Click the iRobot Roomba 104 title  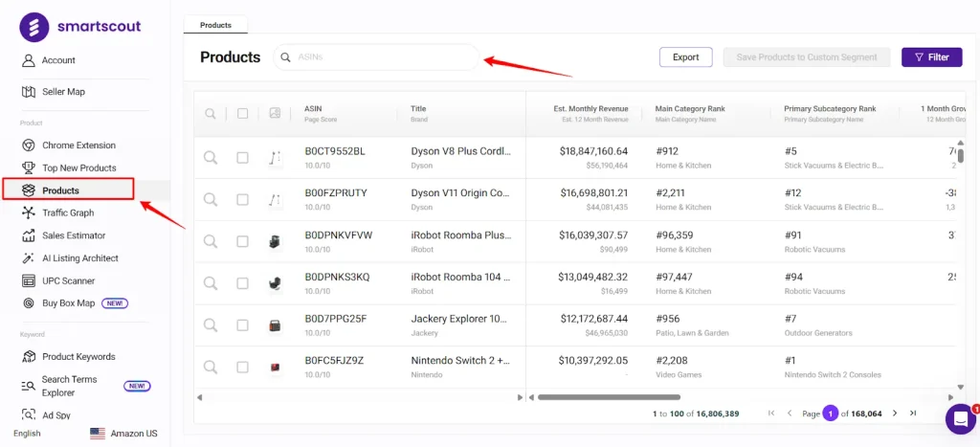(x=460, y=277)
